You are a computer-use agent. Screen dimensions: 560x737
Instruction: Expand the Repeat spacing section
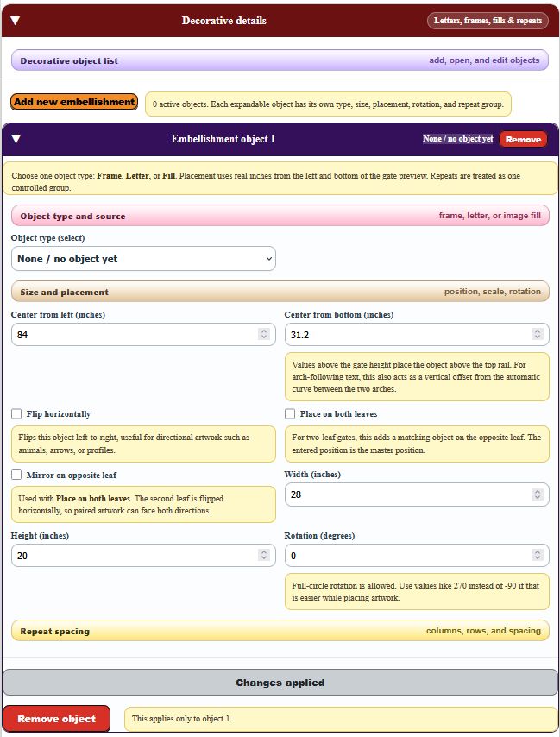(x=280, y=631)
